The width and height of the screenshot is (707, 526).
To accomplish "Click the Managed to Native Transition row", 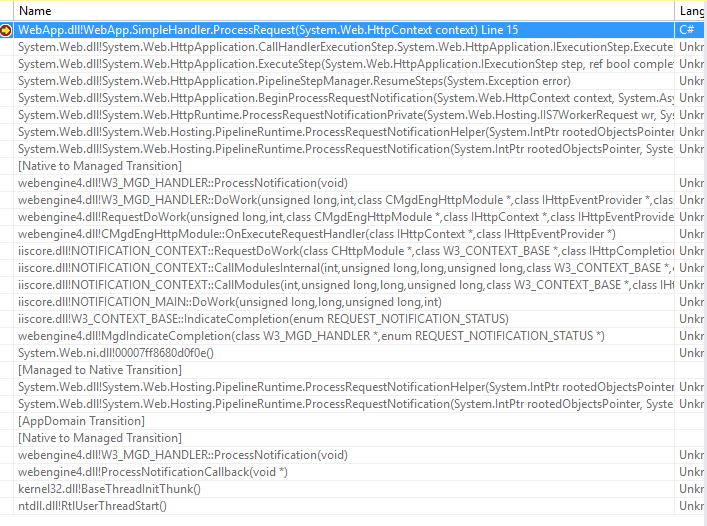I will coord(100,370).
